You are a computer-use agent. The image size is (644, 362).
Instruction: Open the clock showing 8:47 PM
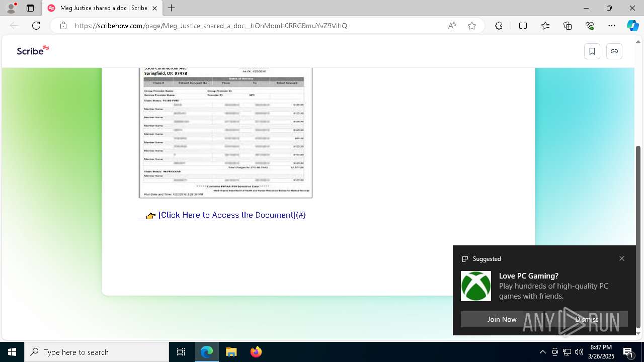pos(602,352)
